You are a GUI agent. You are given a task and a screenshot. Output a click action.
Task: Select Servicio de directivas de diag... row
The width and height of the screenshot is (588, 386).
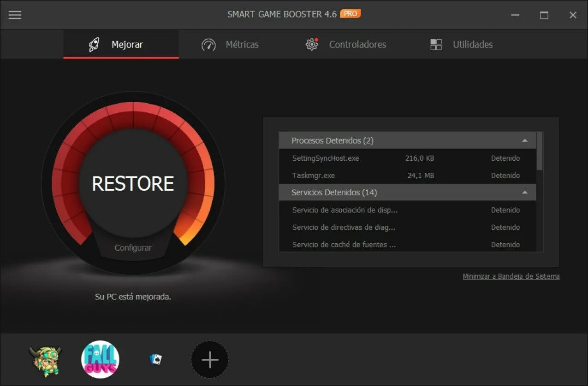point(407,228)
